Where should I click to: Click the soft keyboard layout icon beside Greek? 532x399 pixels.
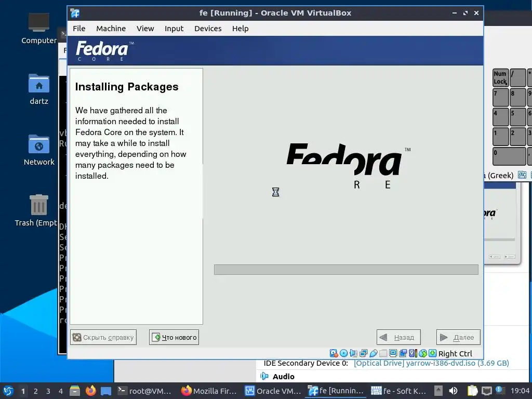tap(522, 175)
